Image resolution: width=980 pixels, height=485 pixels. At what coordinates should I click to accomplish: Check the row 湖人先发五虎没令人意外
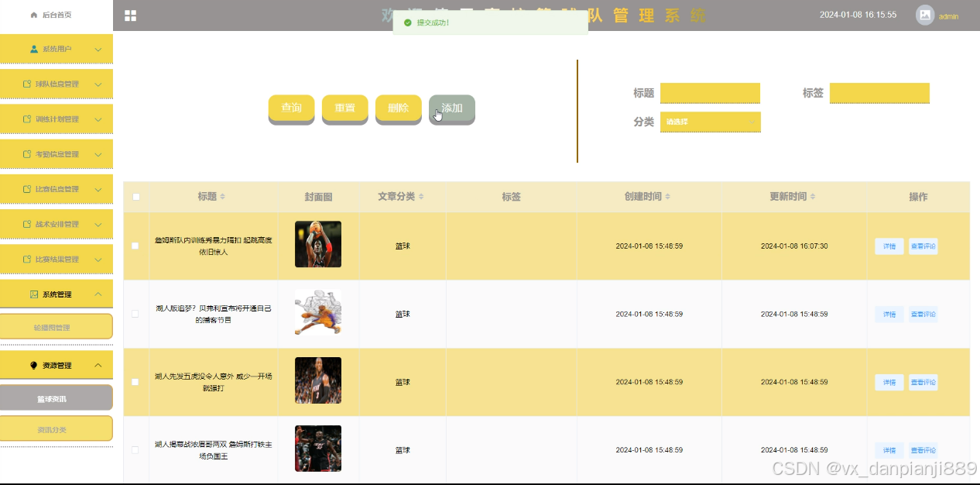point(135,382)
